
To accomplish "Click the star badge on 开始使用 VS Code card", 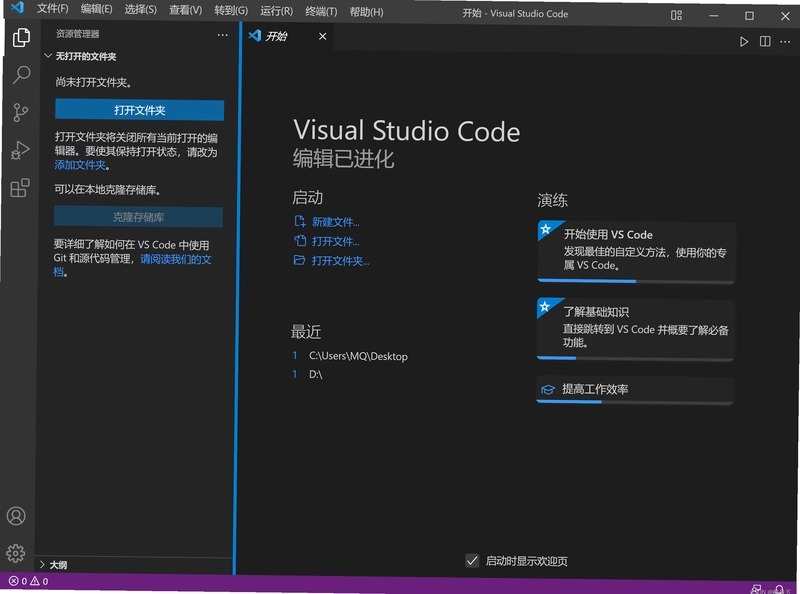I will [x=545, y=229].
